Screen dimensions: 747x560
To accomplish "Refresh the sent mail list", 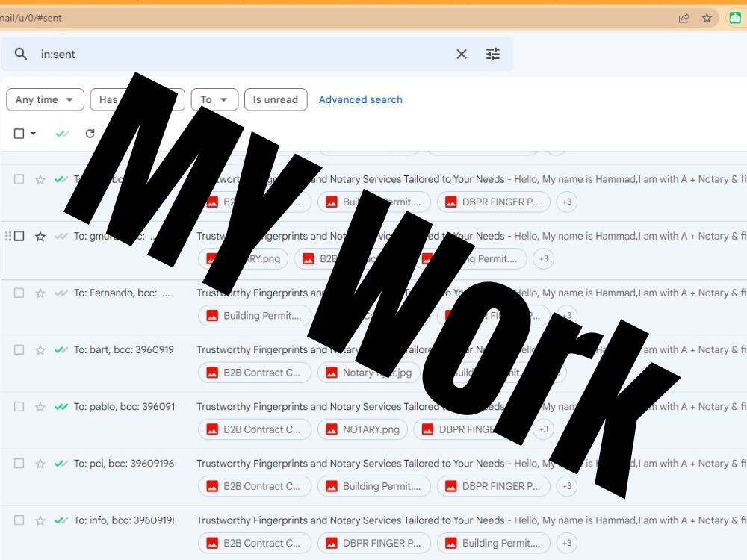I will coord(90,134).
